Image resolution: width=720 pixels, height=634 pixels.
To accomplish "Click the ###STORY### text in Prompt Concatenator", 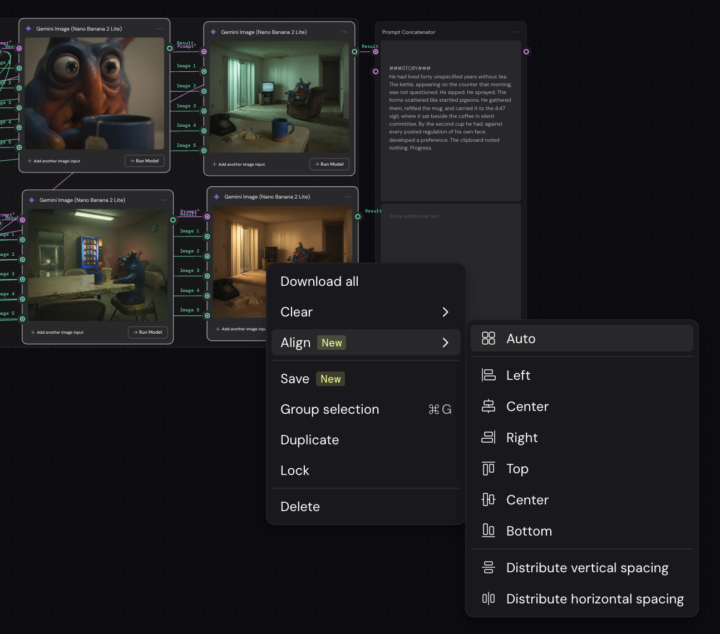I will click(x=409, y=68).
